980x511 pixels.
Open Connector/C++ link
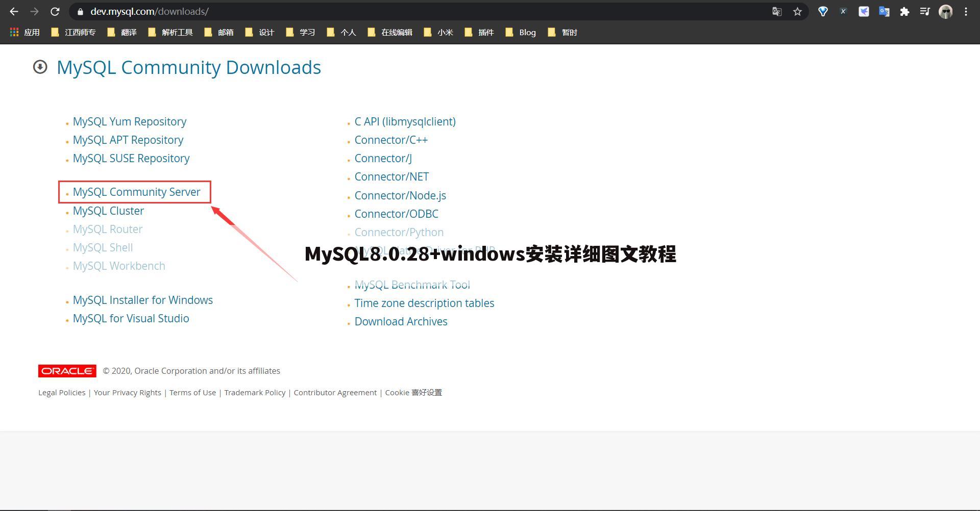(x=391, y=140)
